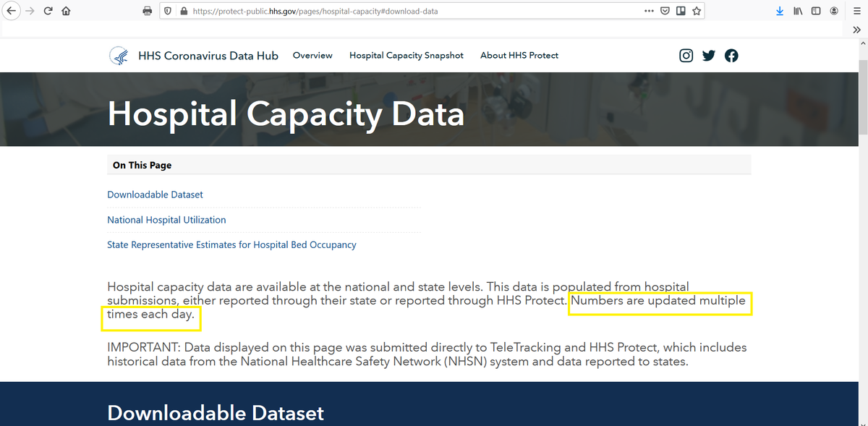Open the Firefox print icon

point(147,11)
